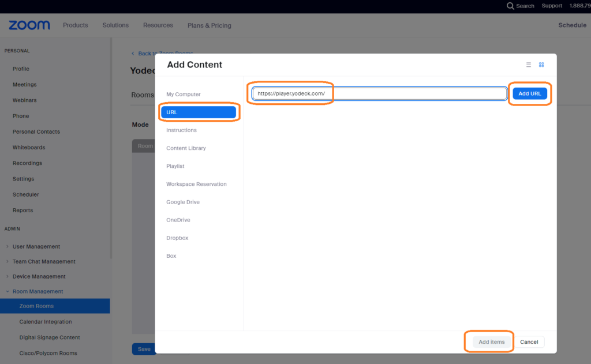Select the URL source tab
591x364 pixels.
[198, 112]
